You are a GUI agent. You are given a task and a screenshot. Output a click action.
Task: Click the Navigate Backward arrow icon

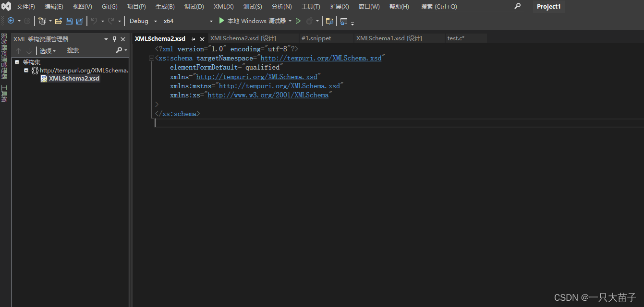(x=11, y=21)
